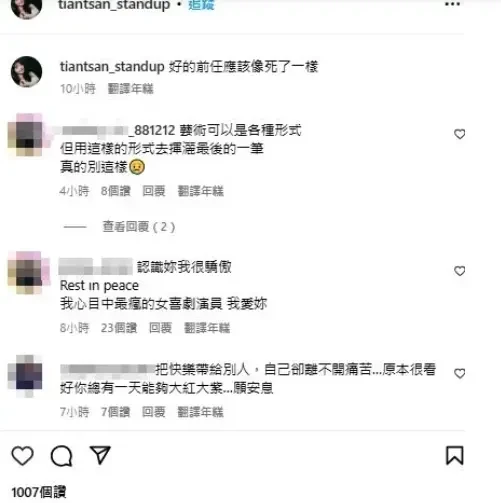The height and width of the screenshot is (503, 501).
Task: Reply to the _881212 comment with 回覆
Action: click(x=154, y=191)
